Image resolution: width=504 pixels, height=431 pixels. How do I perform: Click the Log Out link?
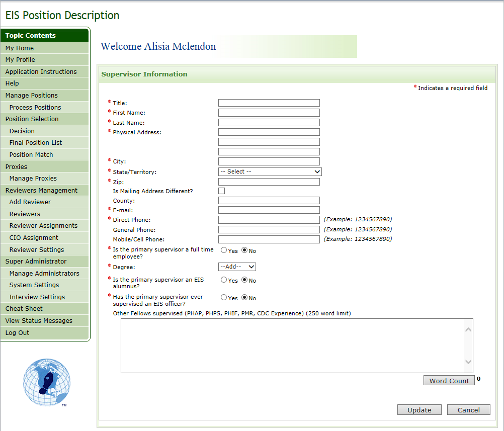(x=17, y=333)
